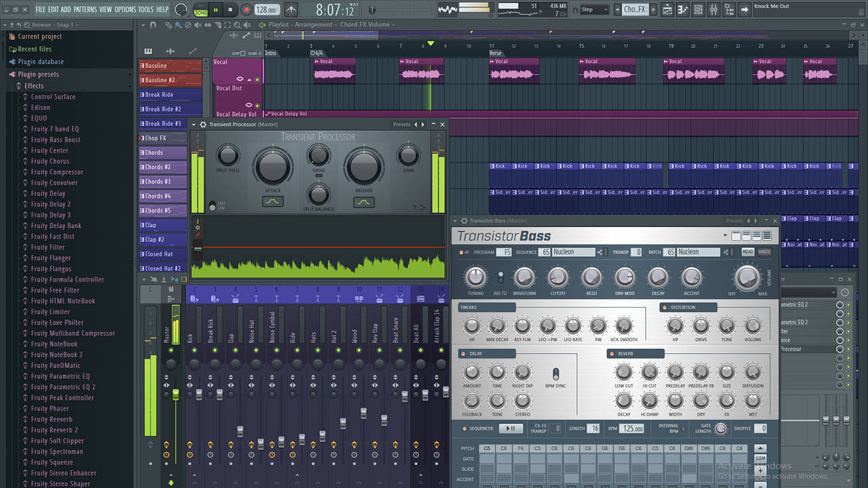Open Playlist options menu arrow
This screenshot has height=488, width=868.
pos(142,25)
